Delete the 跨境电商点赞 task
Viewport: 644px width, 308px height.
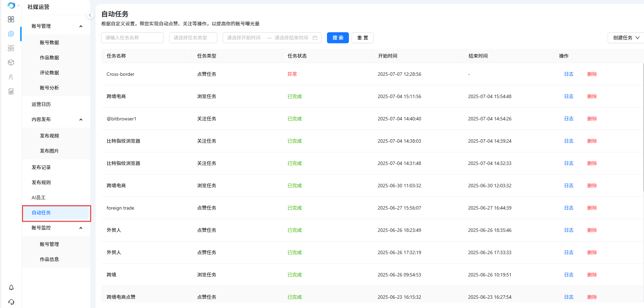[x=592, y=297]
